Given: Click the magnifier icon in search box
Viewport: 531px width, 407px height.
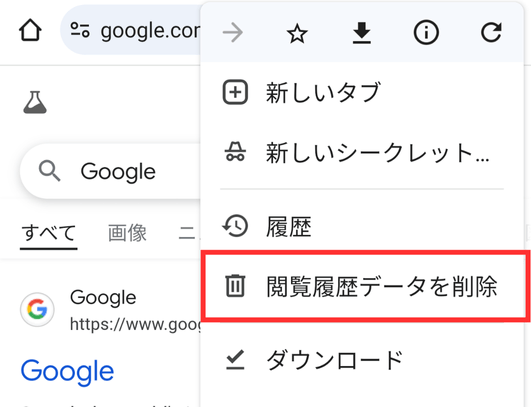Looking at the screenshot, I should (x=49, y=171).
